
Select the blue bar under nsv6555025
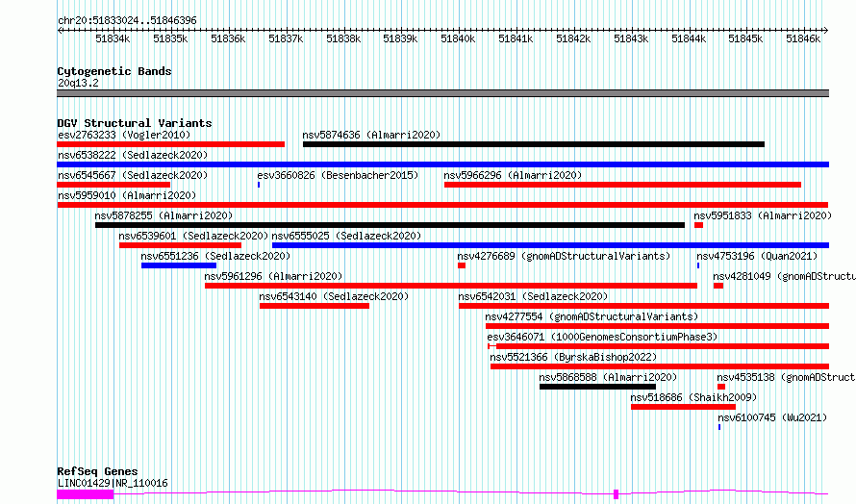[x=550, y=245]
